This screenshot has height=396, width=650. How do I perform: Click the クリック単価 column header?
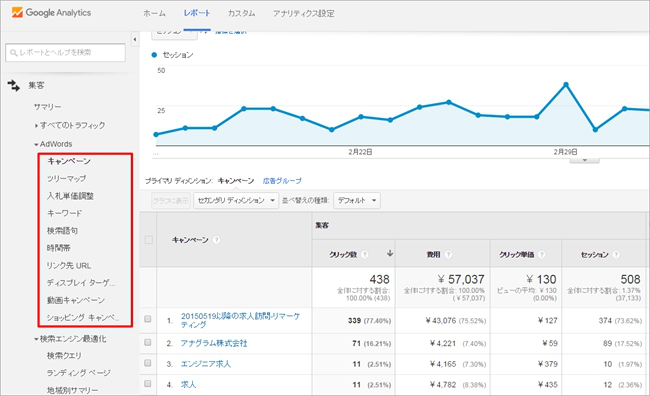click(x=517, y=254)
